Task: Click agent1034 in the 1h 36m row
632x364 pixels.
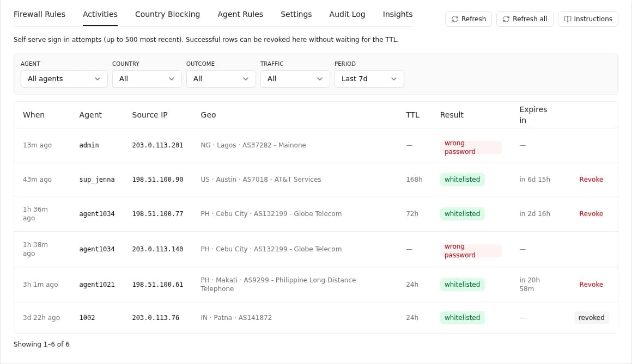Action: pos(97,214)
